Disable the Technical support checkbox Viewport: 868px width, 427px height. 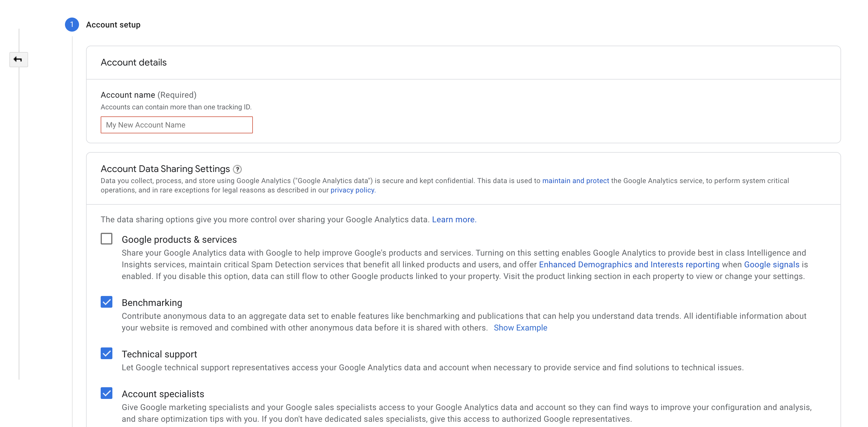[x=107, y=354]
